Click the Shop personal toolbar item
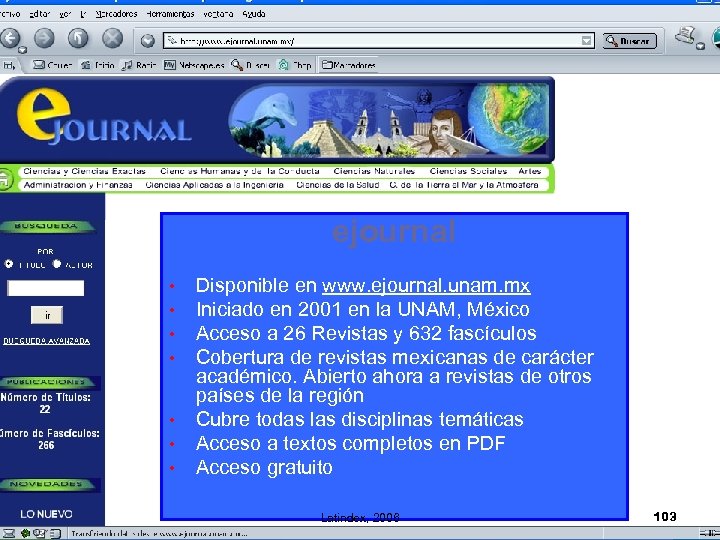This screenshot has height=540, width=720. pyautogui.click(x=295, y=65)
